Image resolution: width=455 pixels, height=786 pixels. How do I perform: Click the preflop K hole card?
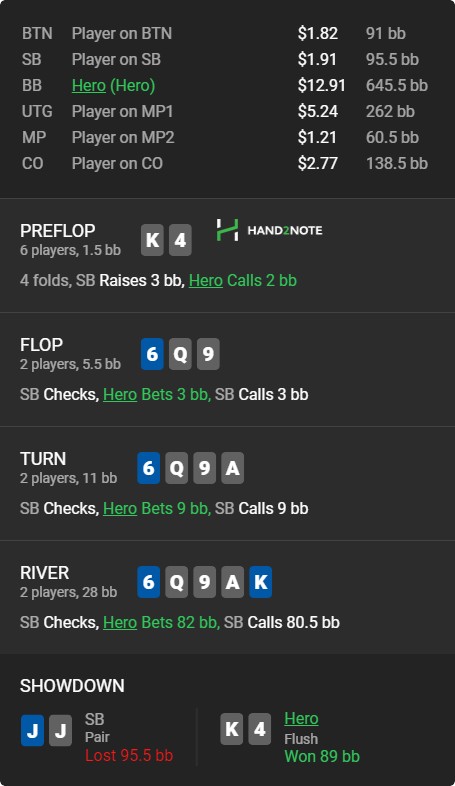point(152,240)
